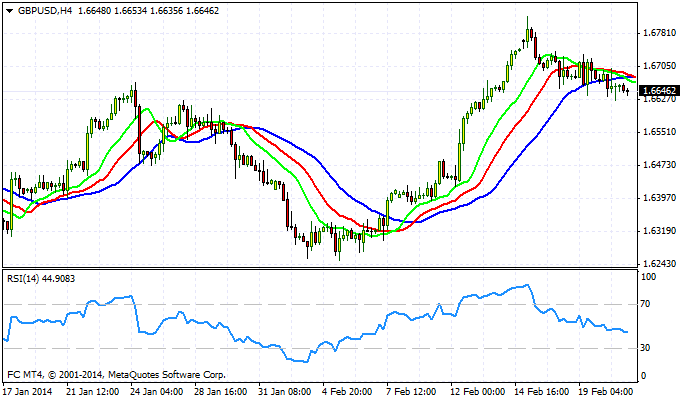Viewport: 680px width, 400px height.
Task: Click the 1.62430 price axis label
Action: point(660,264)
